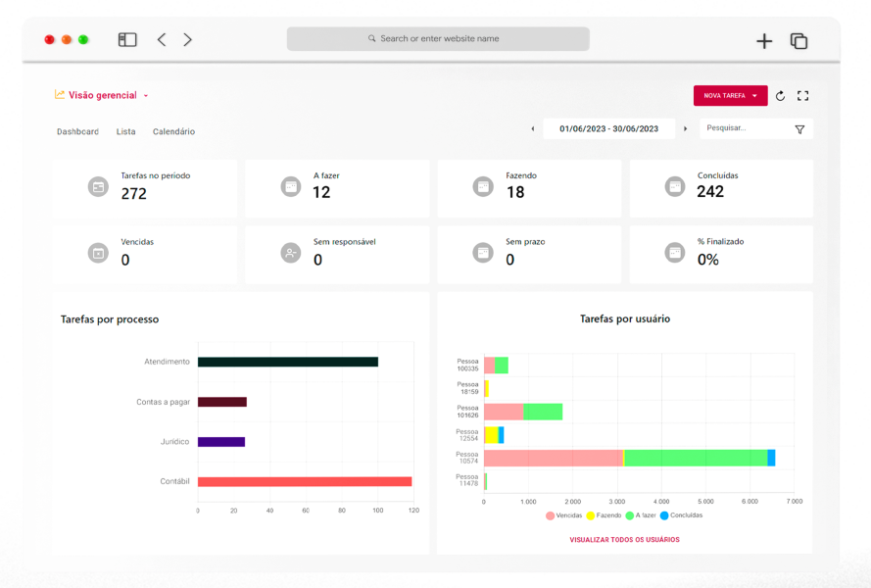Click the fullscreen expand icon
The height and width of the screenshot is (588, 871).
[803, 96]
